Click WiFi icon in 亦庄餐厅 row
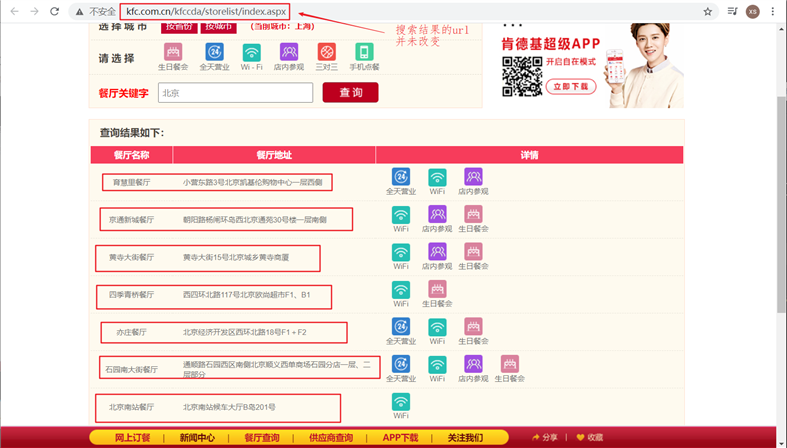The width and height of the screenshot is (787, 448). pyautogui.click(x=437, y=327)
